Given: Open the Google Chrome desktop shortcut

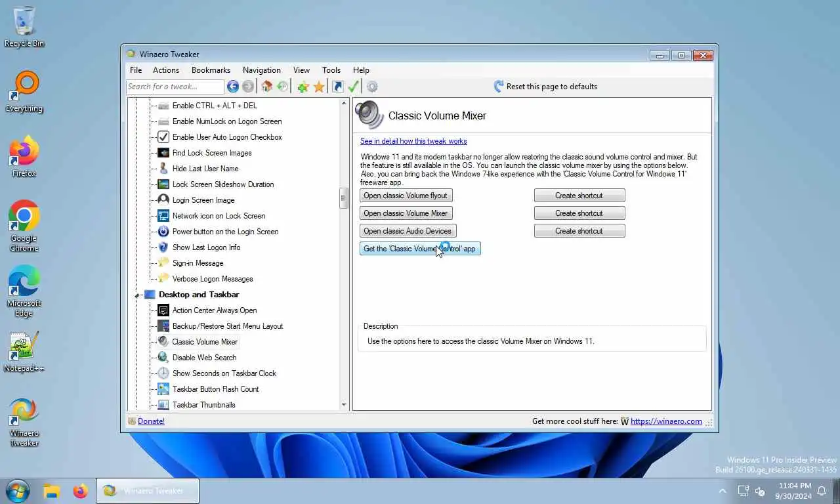Looking at the screenshot, I should coord(24,226).
